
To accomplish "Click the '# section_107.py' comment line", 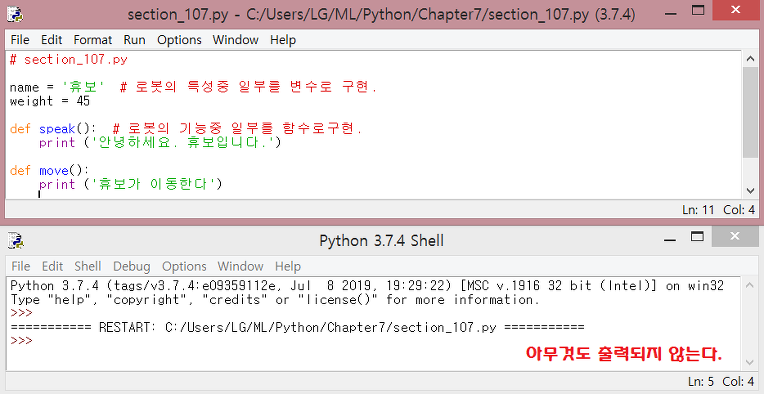I will point(69,60).
